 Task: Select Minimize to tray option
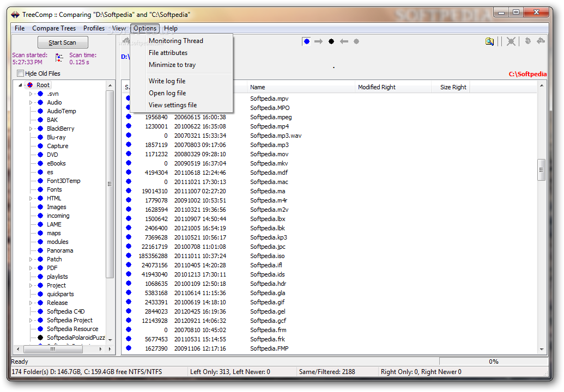click(x=181, y=65)
